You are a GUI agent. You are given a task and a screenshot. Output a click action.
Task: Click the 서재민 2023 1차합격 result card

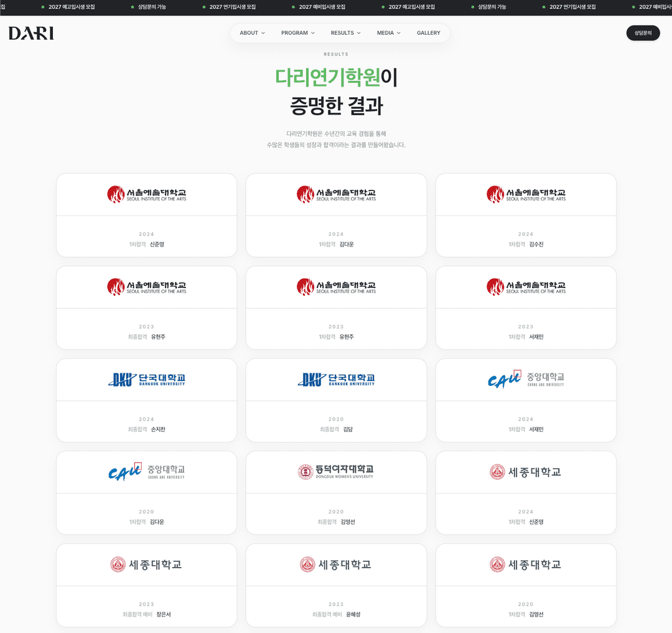526,307
